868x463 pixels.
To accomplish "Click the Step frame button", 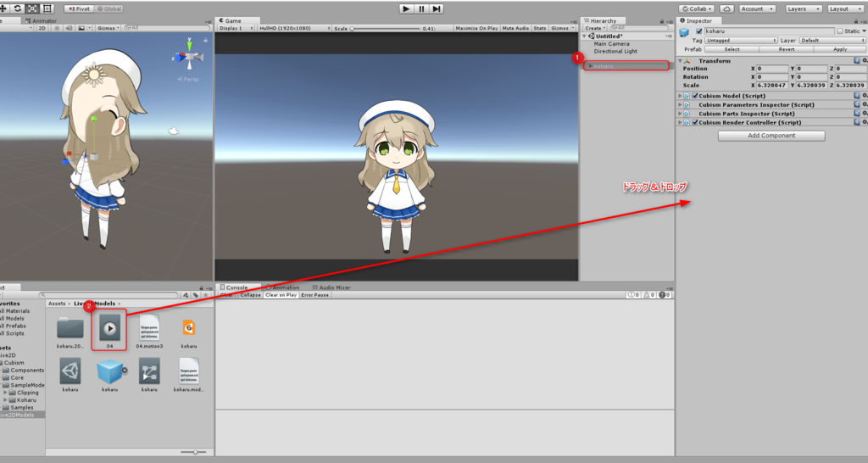I will [437, 8].
